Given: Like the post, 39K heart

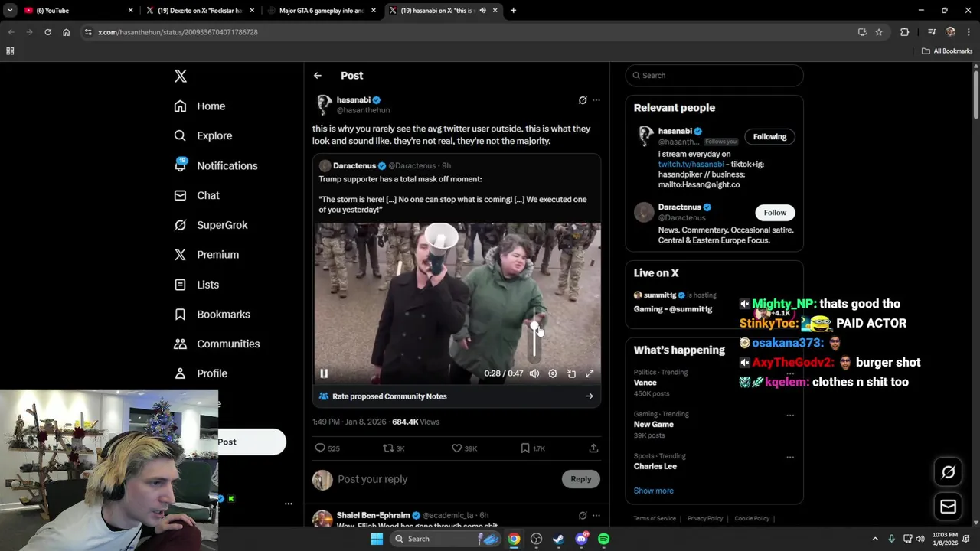Looking at the screenshot, I should tap(464, 448).
